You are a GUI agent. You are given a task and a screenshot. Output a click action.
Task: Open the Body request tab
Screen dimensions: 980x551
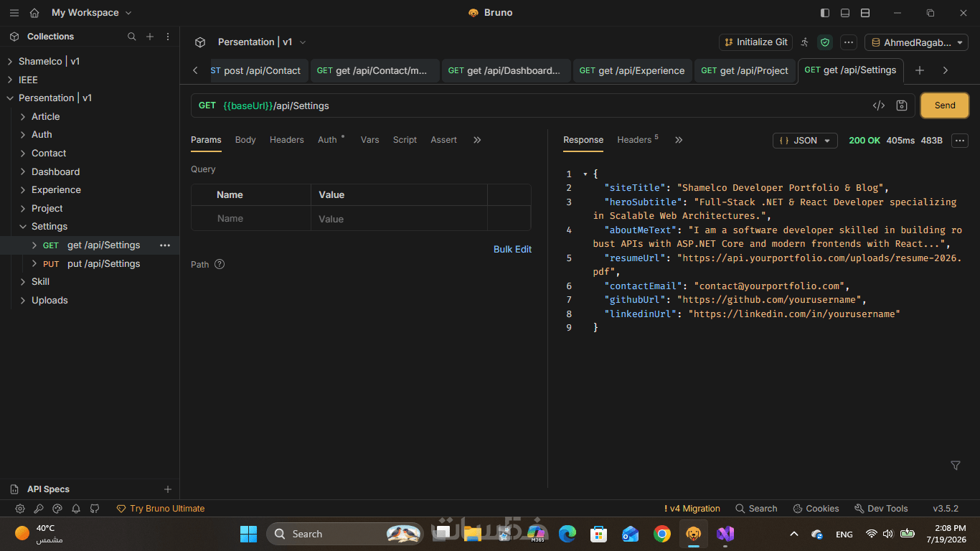click(x=245, y=140)
